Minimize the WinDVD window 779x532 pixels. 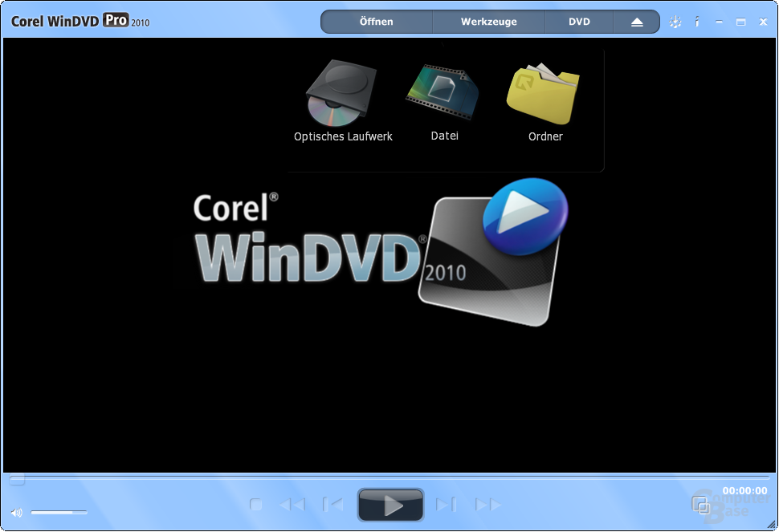click(x=719, y=22)
